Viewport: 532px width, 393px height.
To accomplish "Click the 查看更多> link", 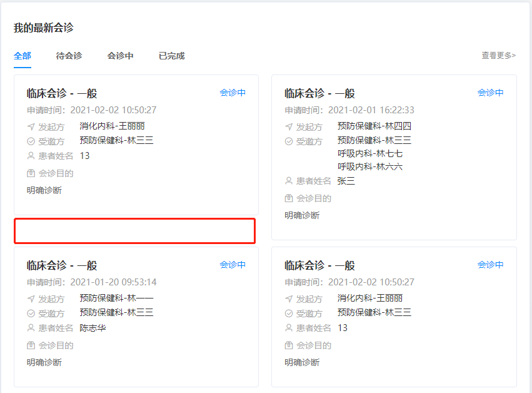I will tap(498, 55).
